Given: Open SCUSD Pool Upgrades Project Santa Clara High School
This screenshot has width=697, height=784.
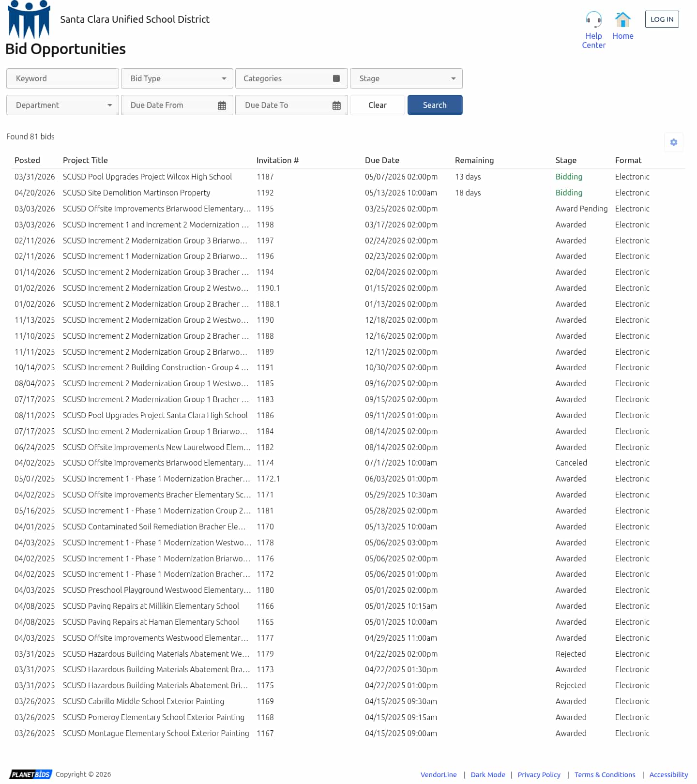Looking at the screenshot, I should click(155, 415).
